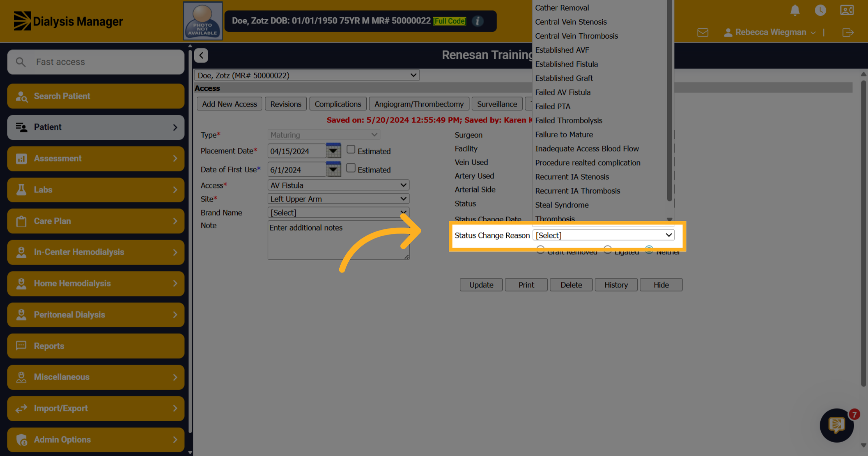Open the clock history icon
The height and width of the screenshot is (456, 868).
(x=820, y=10)
